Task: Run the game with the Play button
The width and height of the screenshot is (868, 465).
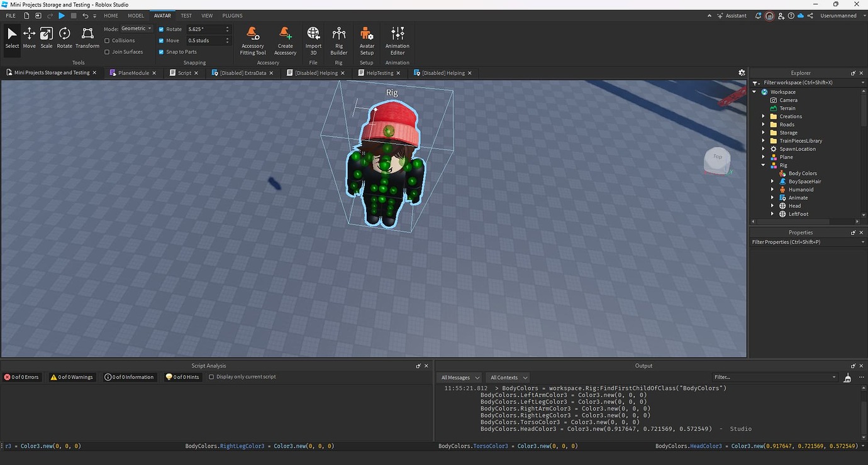Action: pyautogui.click(x=62, y=16)
